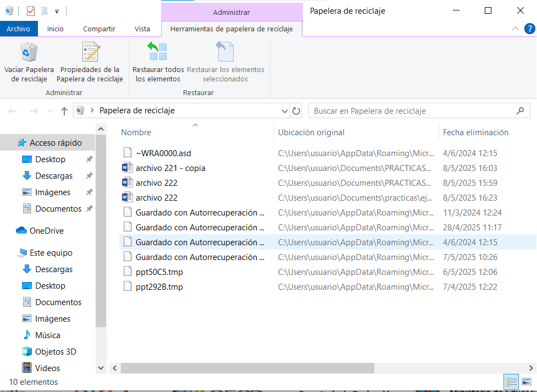This screenshot has width=537, height=392.
Task: Open the Customize Quick Access Toolbar dropdown
Action: click(57, 11)
